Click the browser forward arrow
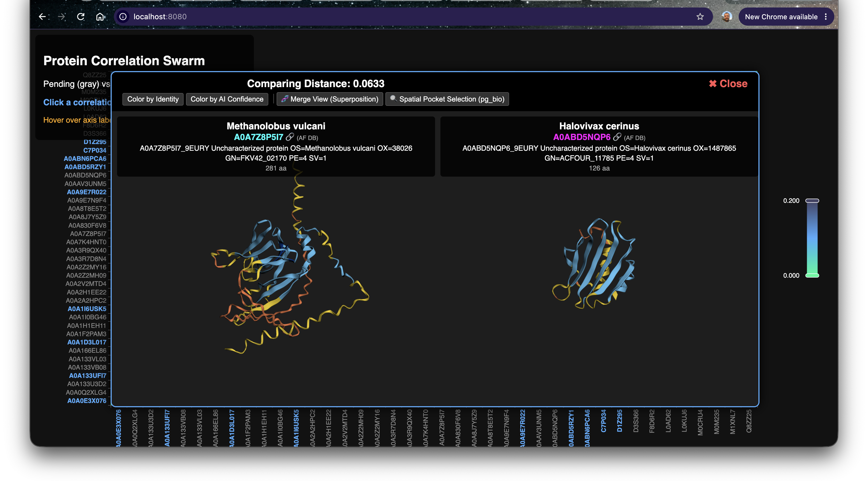868x481 pixels. [x=61, y=17]
